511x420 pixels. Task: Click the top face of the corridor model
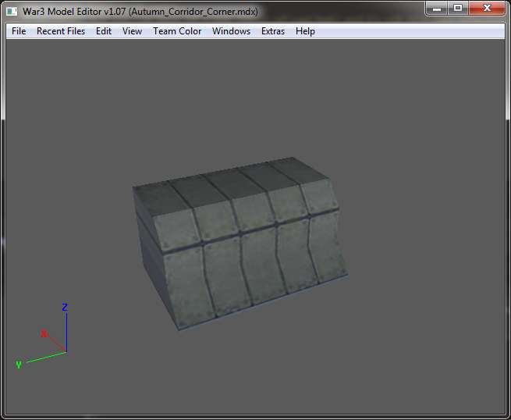pyautogui.click(x=228, y=186)
